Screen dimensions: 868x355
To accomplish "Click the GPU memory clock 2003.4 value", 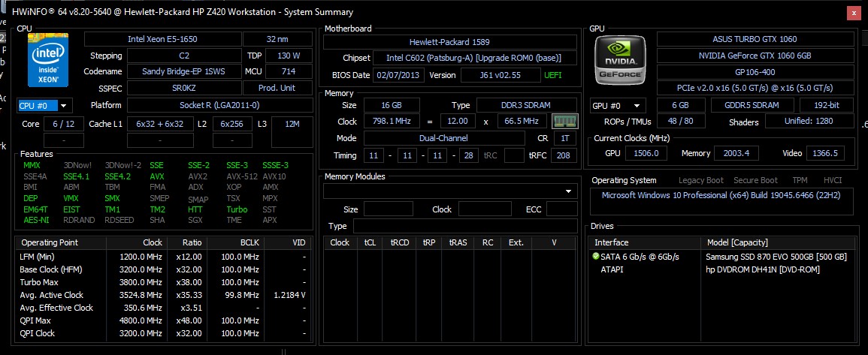I will coord(736,153).
